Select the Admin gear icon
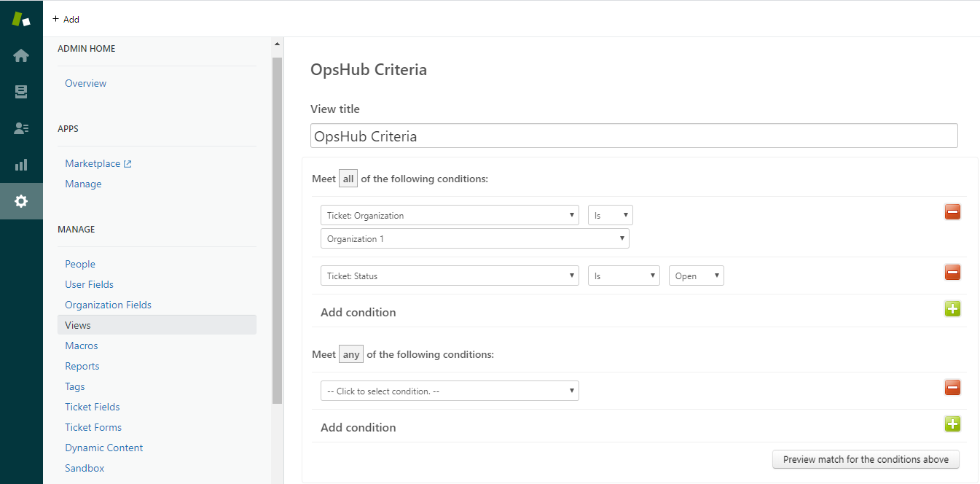Viewport: 980px width, 484px height. click(21, 201)
